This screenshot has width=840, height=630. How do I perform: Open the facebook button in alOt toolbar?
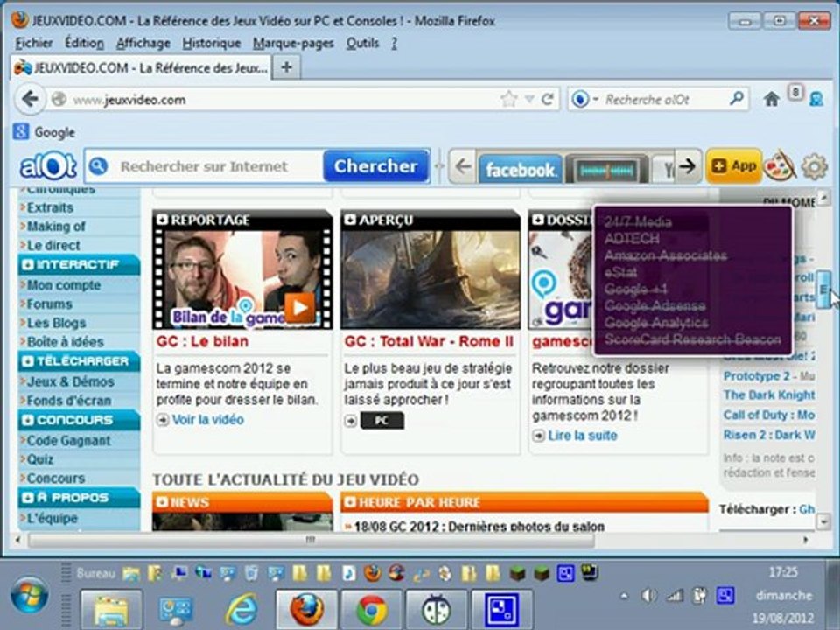coord(520,170)
